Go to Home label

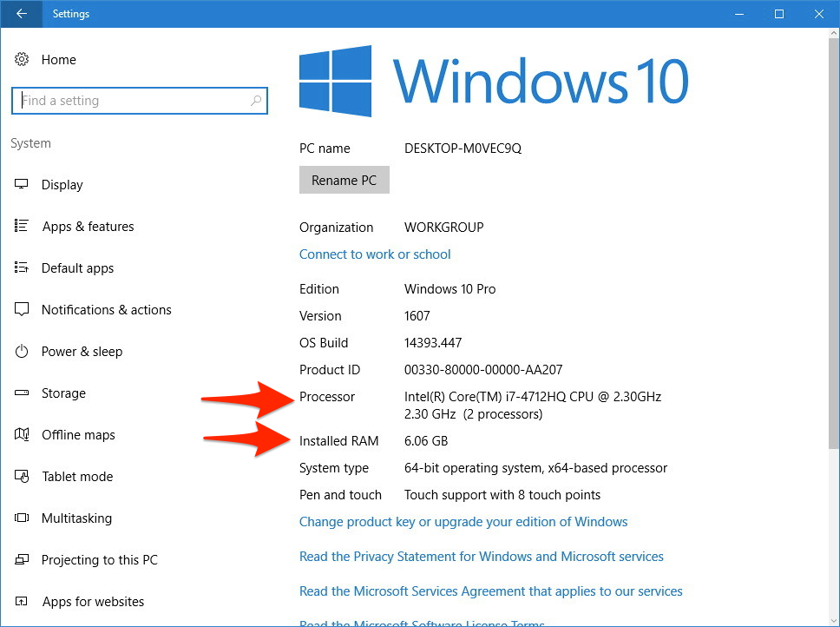pyautogui.click(x=59, y=59)
